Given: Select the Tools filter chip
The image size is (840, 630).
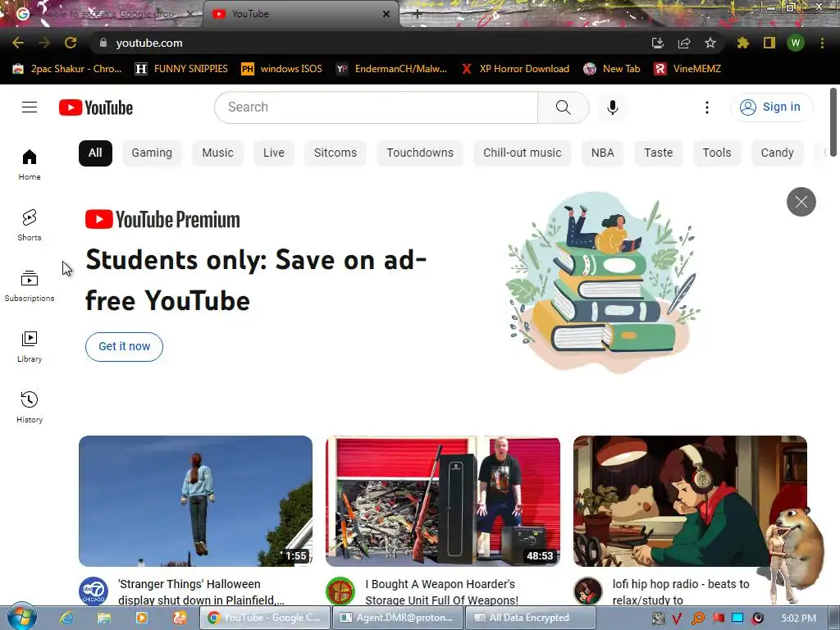Looking at the screenshot, I should 717,153.
